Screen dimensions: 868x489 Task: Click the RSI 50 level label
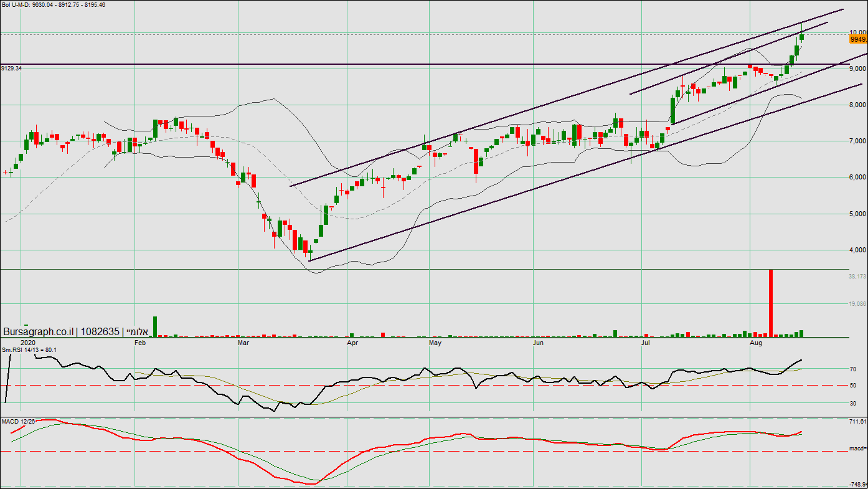click(x=852, y=386)
